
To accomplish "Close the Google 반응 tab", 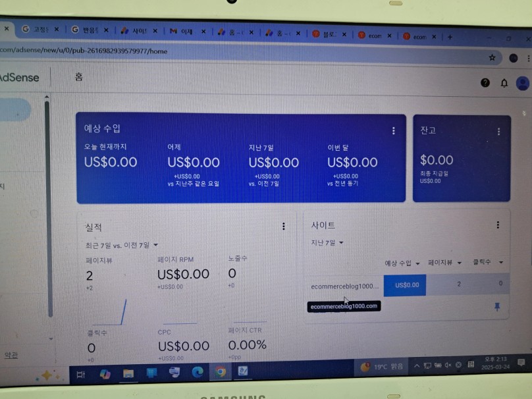I will (106, 30).
